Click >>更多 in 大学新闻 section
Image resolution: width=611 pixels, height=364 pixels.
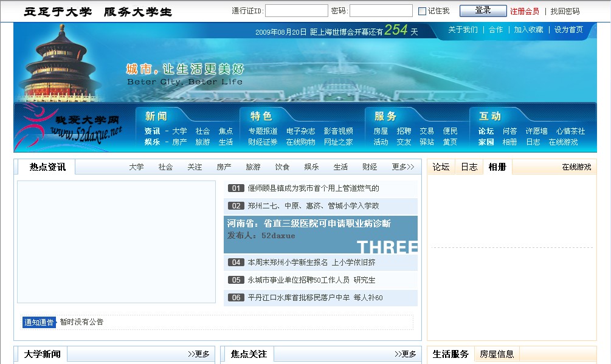coord(198,354)
